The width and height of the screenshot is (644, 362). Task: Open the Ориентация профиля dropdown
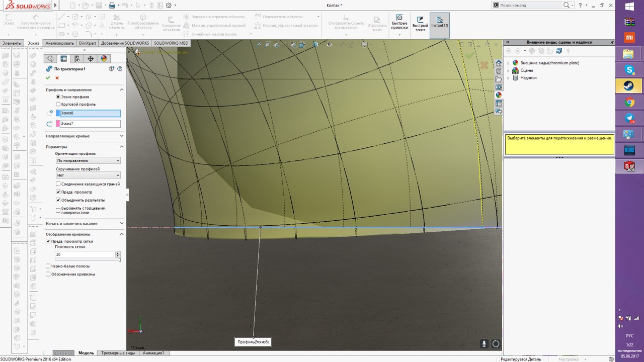tap(88, 160)
